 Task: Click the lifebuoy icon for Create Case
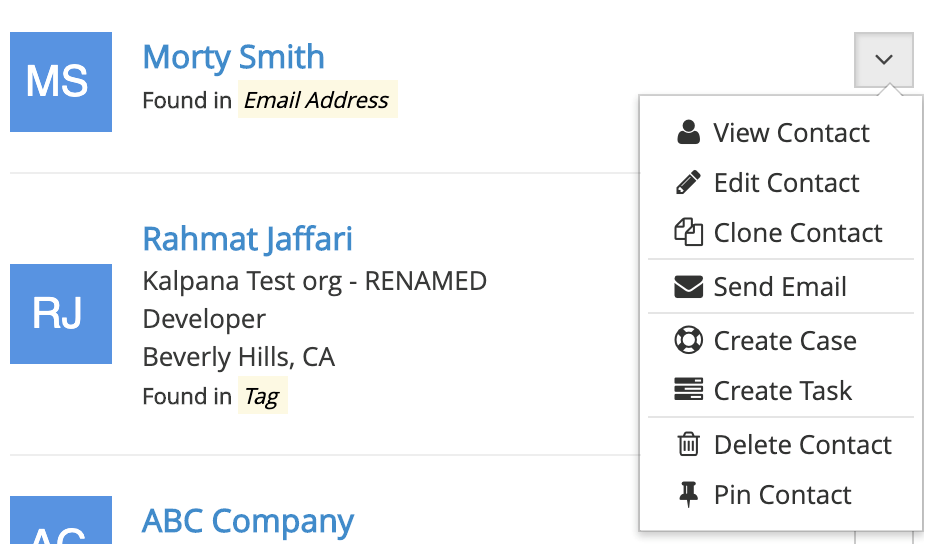(688, 340)
